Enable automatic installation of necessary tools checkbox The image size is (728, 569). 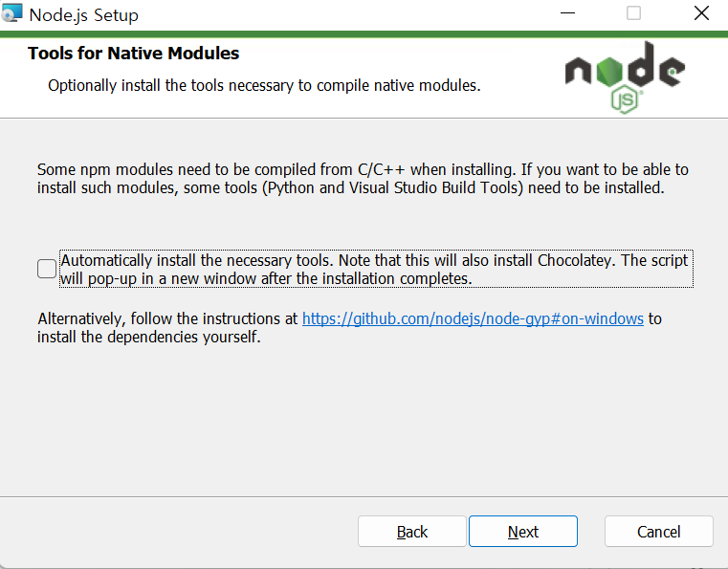pos(47,269)
